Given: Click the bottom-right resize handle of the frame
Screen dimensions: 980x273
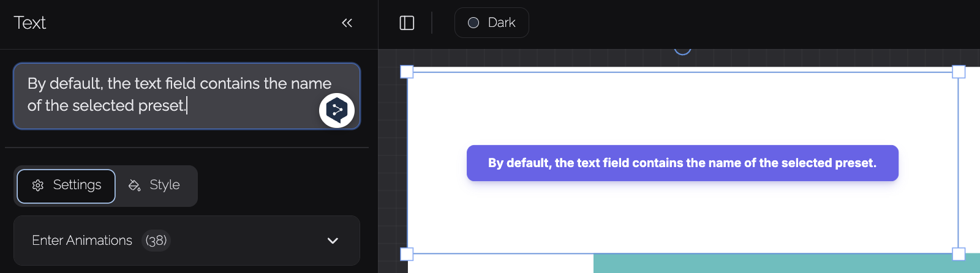Looking at the screenshot, I should (959, 254).
